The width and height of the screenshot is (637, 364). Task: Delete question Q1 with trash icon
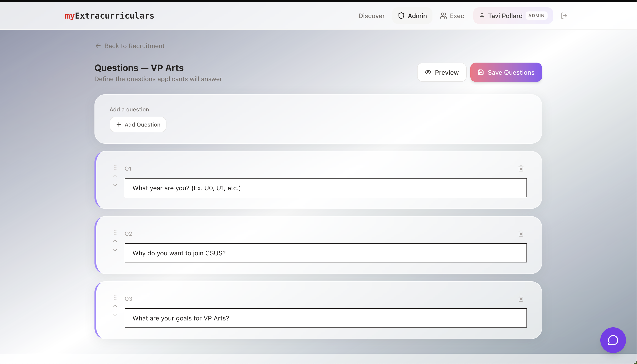[x=521, y=168]
